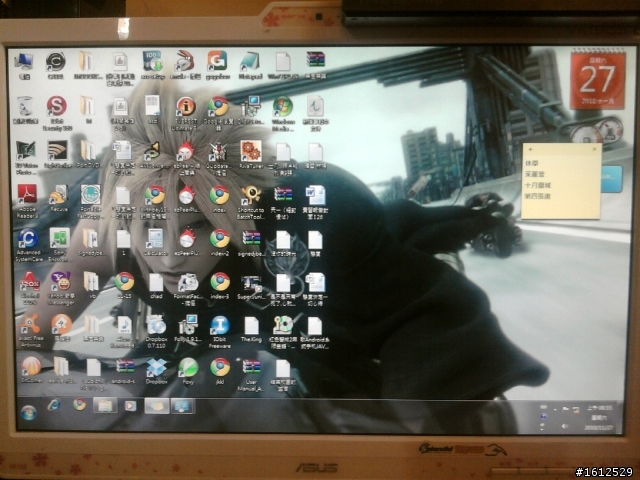This screenshot has height=480, width=640.
Task: Close the yellow sticky note
Action: point(594,149)
